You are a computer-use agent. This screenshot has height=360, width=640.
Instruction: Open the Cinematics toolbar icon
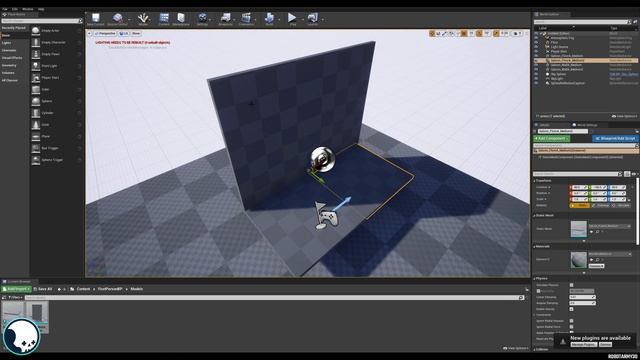246,18
